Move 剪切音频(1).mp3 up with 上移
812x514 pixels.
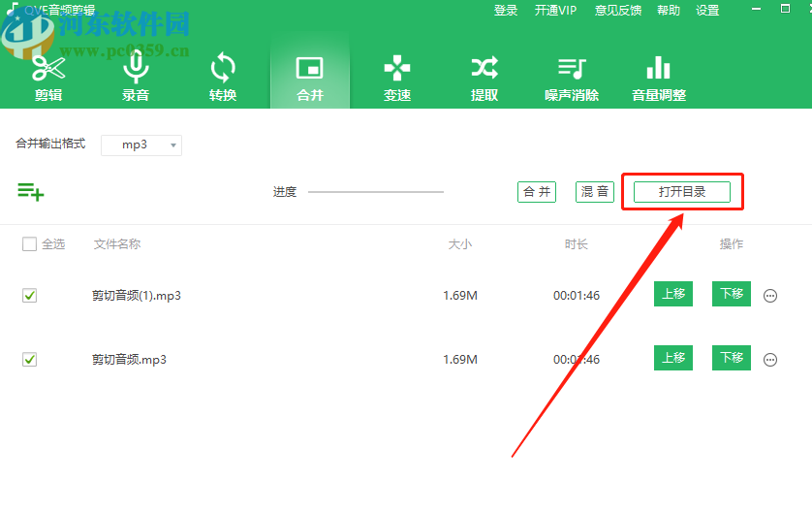point(673,294)
